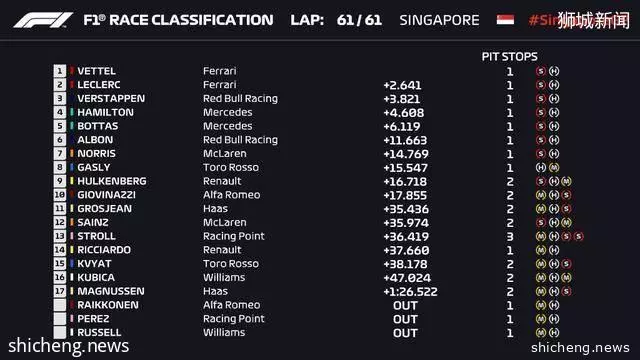The height and width of the screenshot is (360, 640).
Task: Click the blank position box beside Raikkonen
Action: tap(60, 305)
